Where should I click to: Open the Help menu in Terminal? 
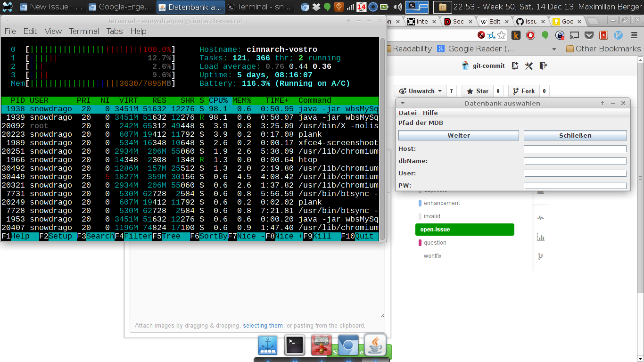(139, 31)
